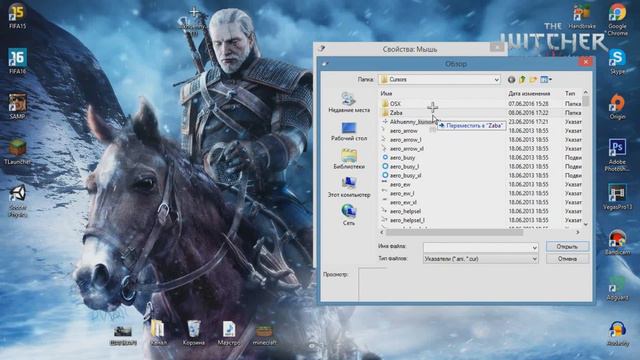Open This PC (Этот компьютер) sidebar shortcut

point(349,187)
